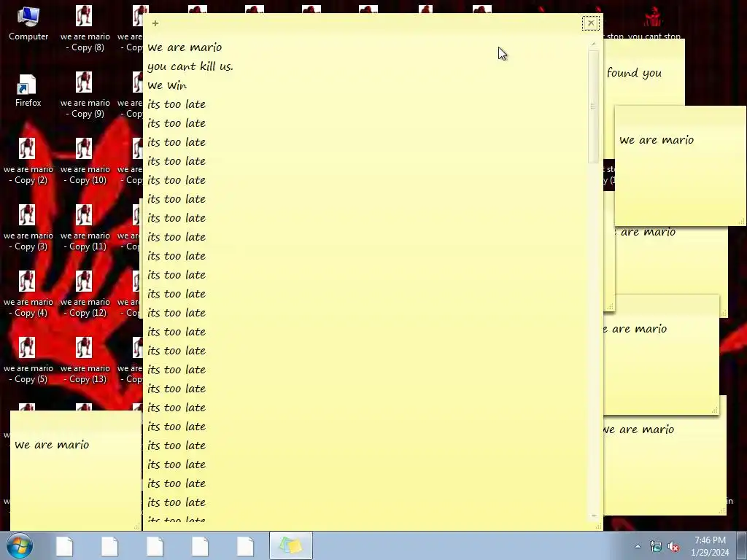The image size is (747, 560).
Task: Select the 'we are mario - Copy (2)' icon
Action: [28, 161]
